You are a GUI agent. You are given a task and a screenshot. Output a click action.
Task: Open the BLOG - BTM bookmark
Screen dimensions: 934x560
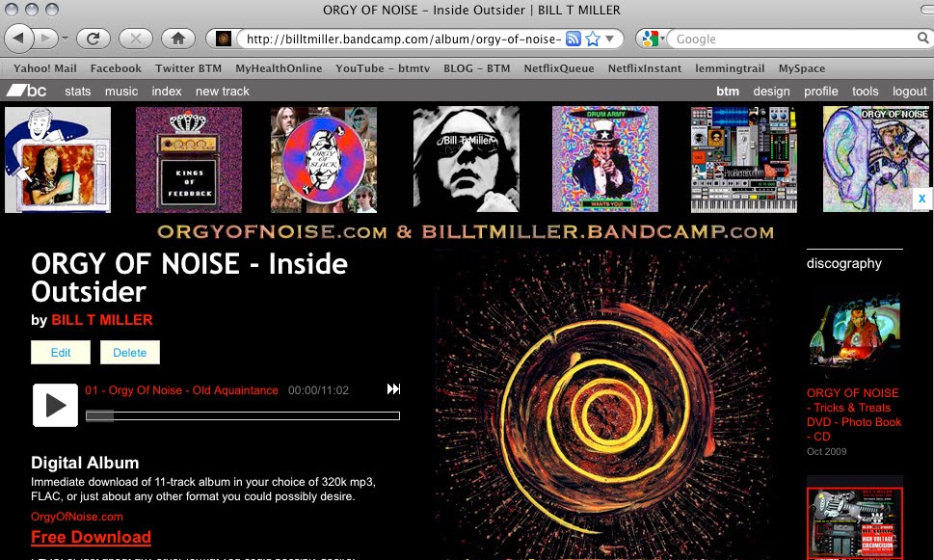[x=476, y=68]
